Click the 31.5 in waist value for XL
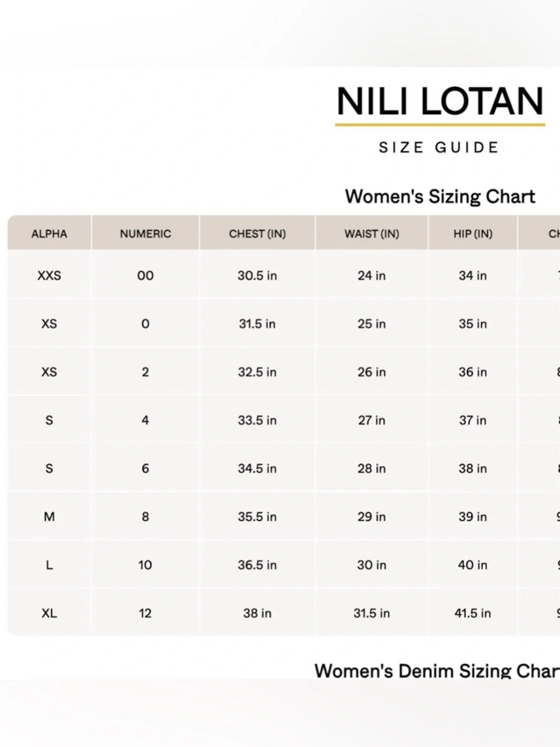This screenshot has height=747, width=560. pyautogui.click(x=372, y=613)
